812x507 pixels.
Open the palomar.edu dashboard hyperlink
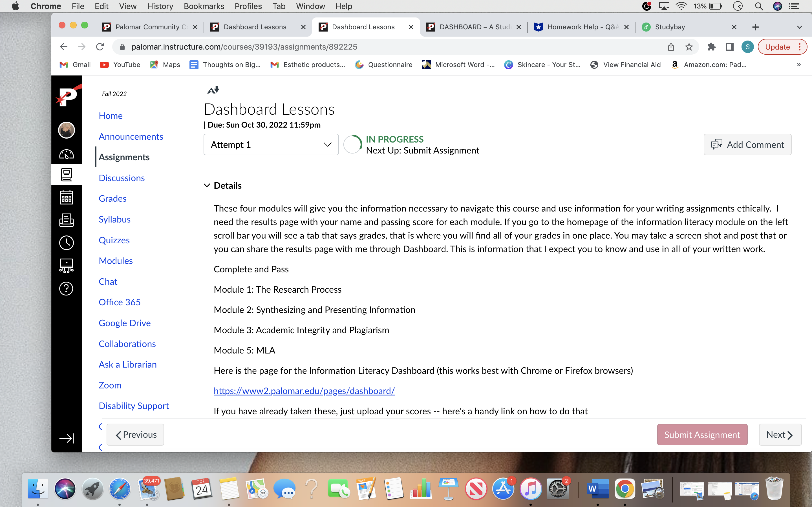pos(304,391)
